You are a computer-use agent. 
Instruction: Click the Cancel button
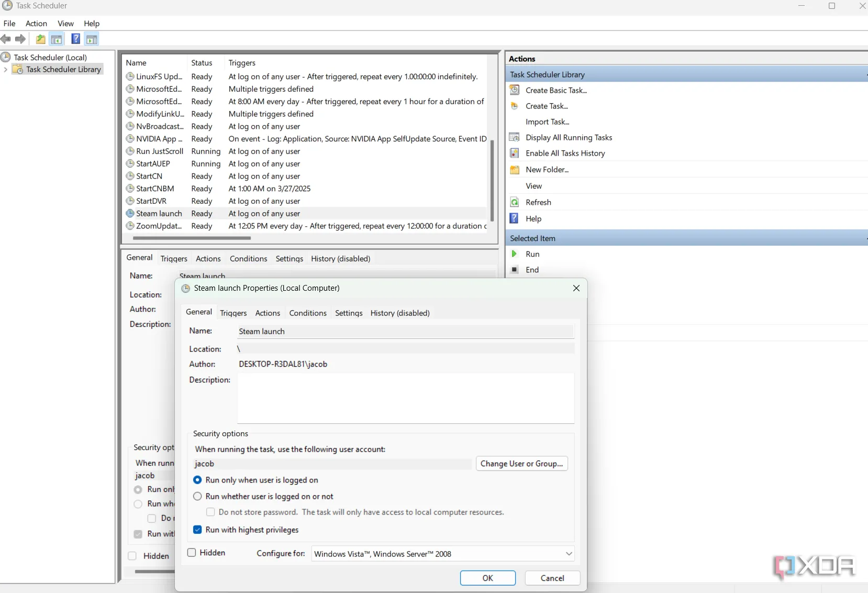click(x=552, y=578)
